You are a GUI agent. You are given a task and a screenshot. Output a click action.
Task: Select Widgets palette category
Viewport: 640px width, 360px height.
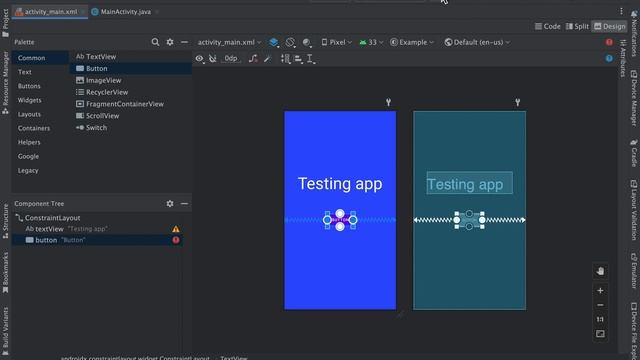[29, 100]
